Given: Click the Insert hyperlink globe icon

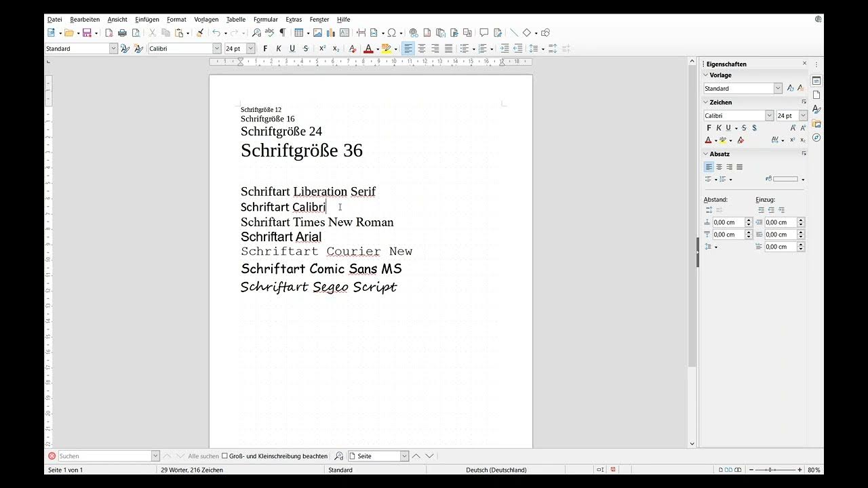Looking at the screenshot, I should [x=414, y=33].
